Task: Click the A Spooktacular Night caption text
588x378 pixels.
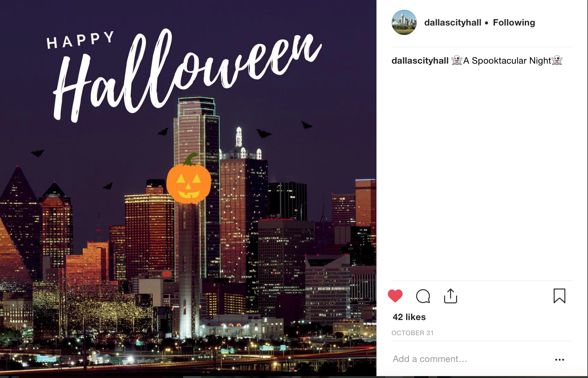Action: point(507,60)
